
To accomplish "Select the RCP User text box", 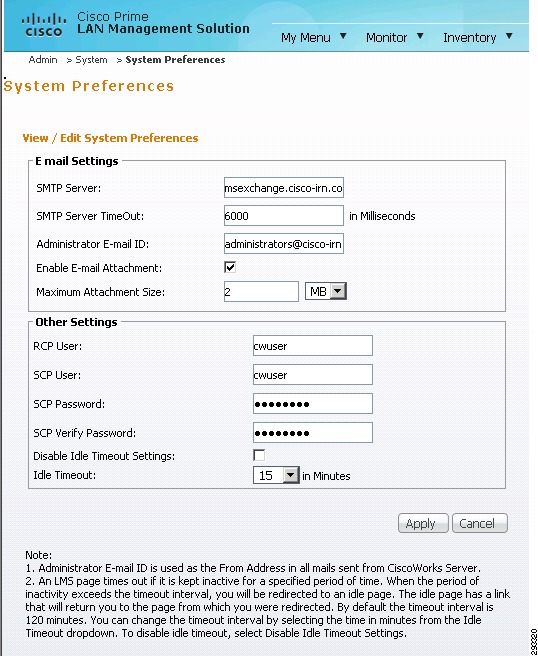I will click(x=313, y=346).
